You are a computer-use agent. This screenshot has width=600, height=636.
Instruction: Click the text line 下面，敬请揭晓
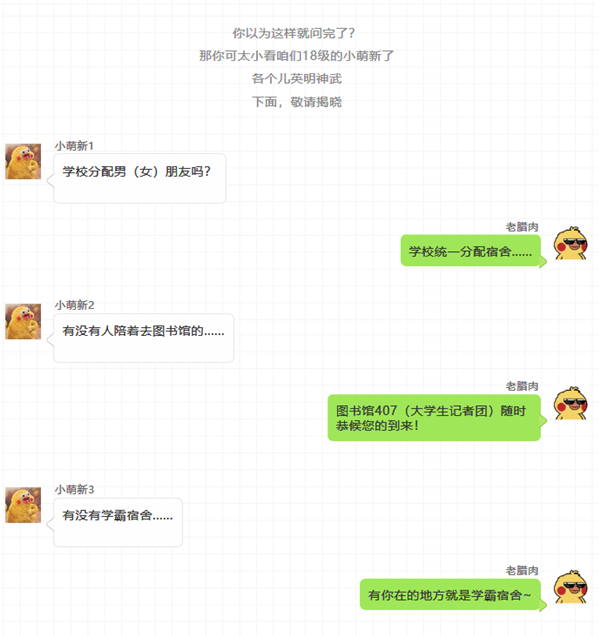297,102
